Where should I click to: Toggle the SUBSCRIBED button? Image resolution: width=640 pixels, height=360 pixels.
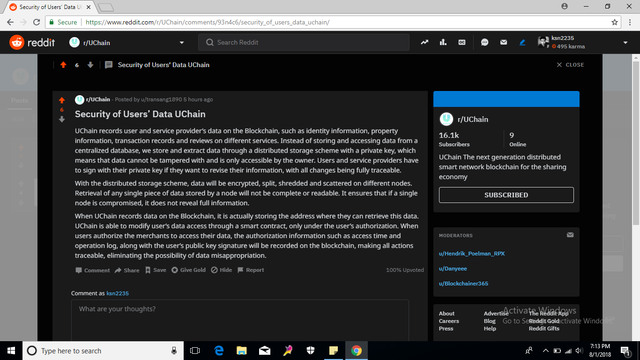click(x=506, y=195)
